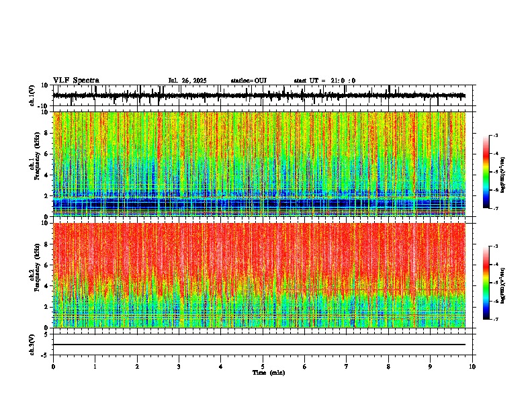Click the ch.2 spectrogram color scale bar
Screen dimensions: 532x411
pos(486,283)
